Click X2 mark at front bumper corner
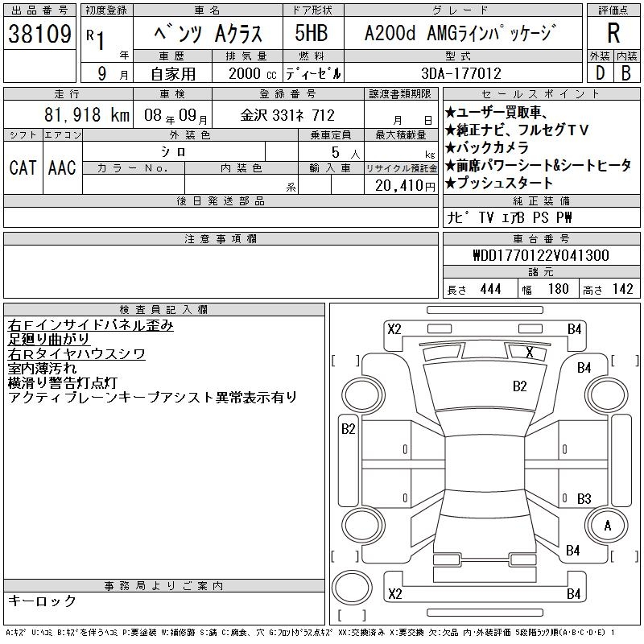The image size is (644, 644). [x=394, y=329]
